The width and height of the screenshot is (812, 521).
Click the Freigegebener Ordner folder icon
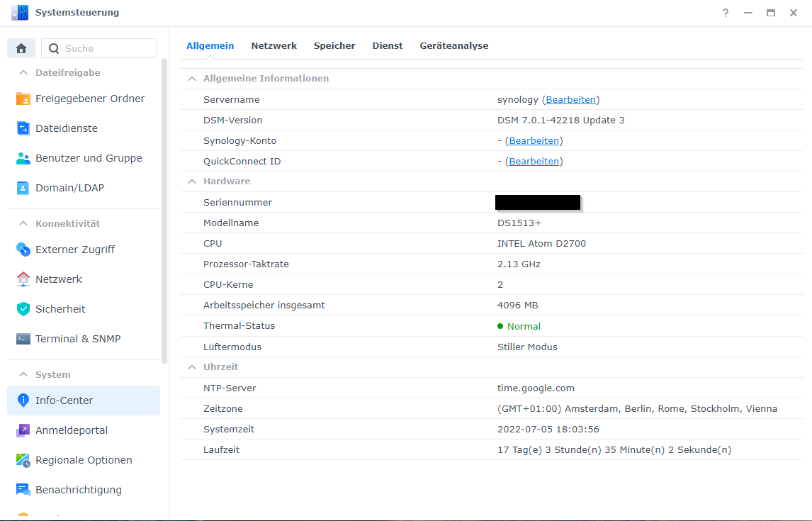(23, 99)
